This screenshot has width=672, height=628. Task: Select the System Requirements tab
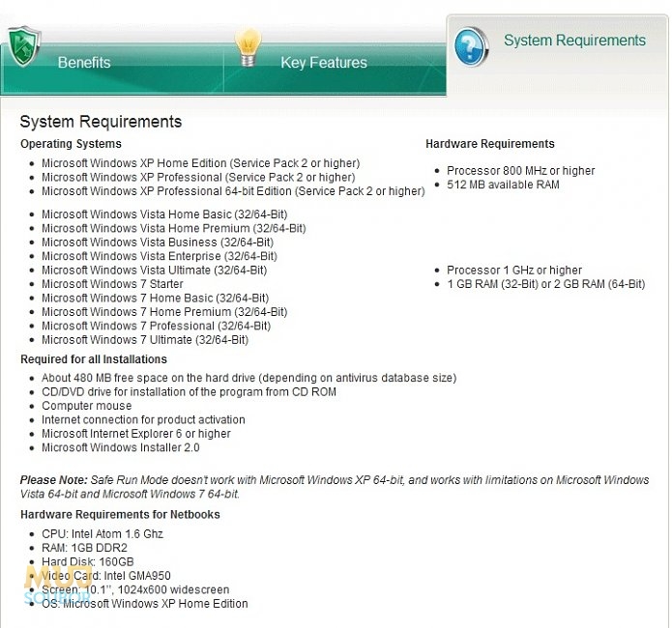[x=557, y=56]
